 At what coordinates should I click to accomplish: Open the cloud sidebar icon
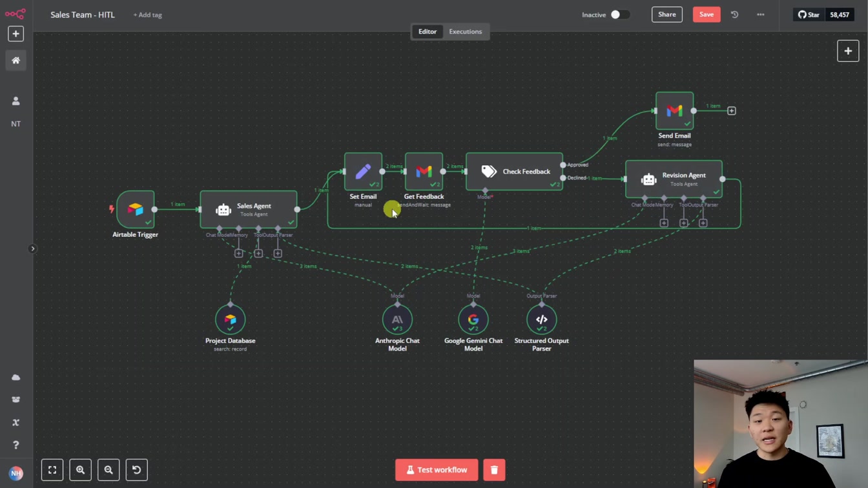[x=15, y=377]
